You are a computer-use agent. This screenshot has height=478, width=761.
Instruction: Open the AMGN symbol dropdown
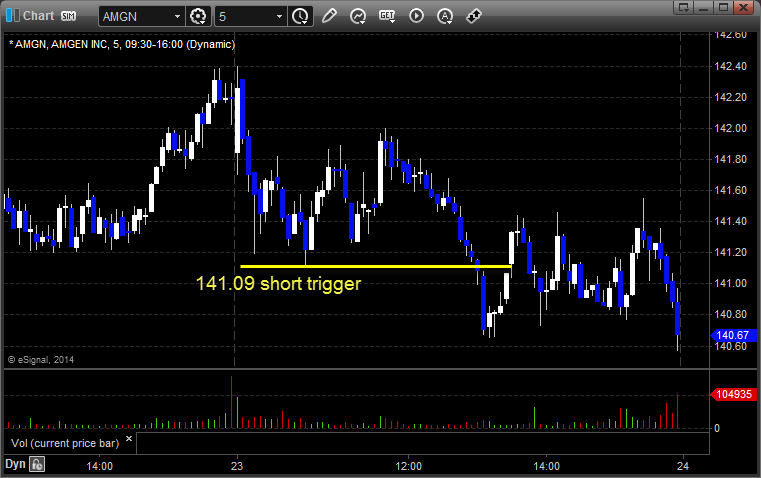177,16
